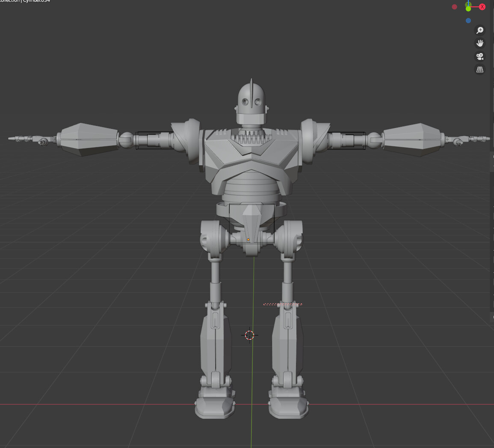
Task: Click the blue axis dot below the navigation gizmo
Action: coord(468,20)
